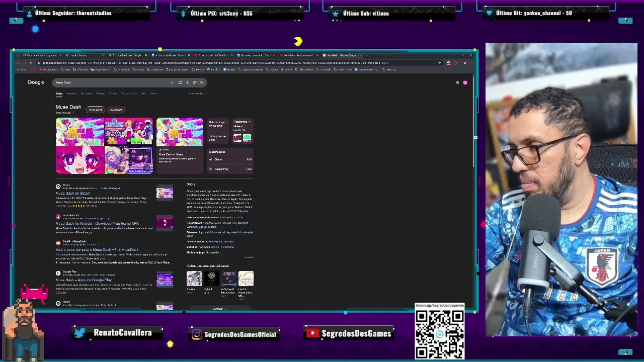Click the SegredosDosGames YouTube label
This screenshot has width=644, height=362.
[356, 334]
